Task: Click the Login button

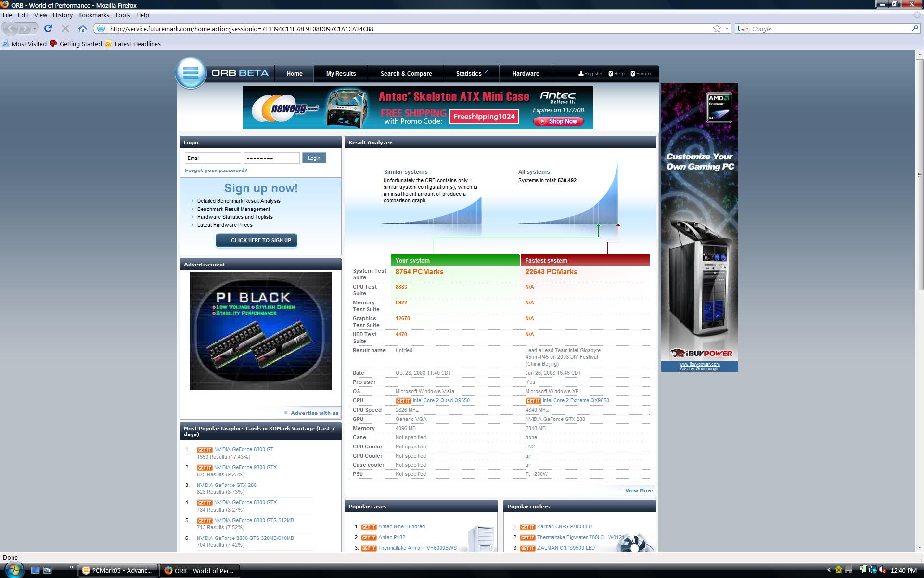Action: pyautogui.click(x=314, y=158)
